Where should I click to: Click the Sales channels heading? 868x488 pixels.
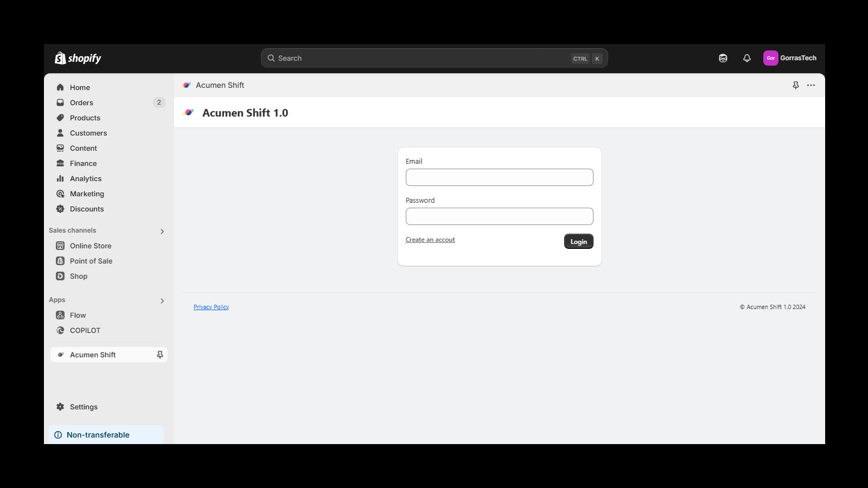click(72, 230)
